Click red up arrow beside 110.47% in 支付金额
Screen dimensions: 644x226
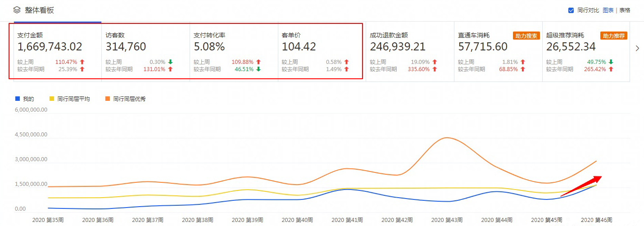(x=82, y=62)
